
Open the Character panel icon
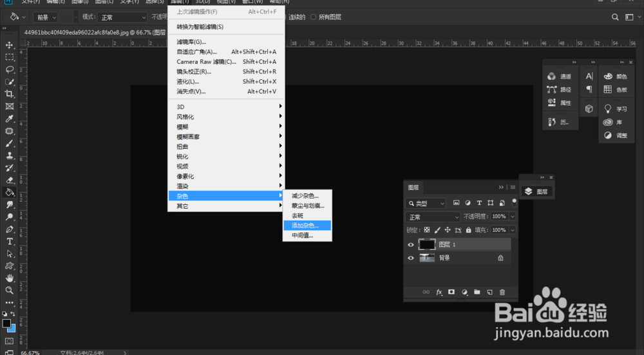589,76
